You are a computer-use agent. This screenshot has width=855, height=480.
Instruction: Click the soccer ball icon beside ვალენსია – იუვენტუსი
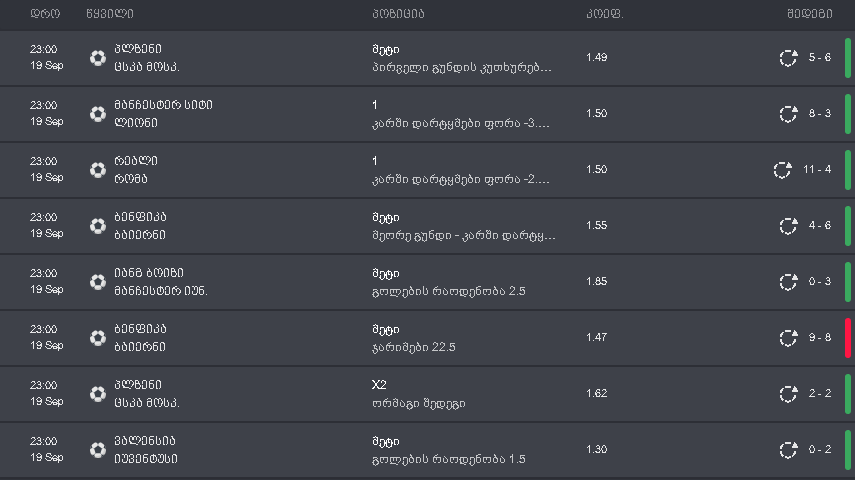[x=97, y=450]
